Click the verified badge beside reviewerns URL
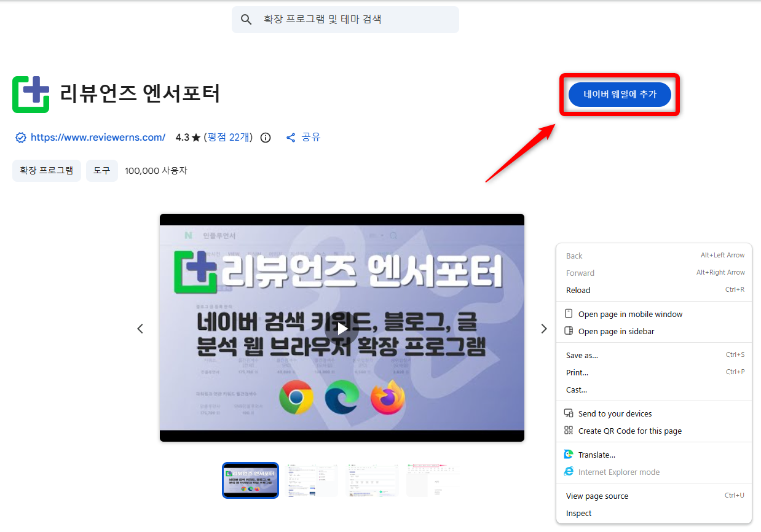Screen dimensions: 761x532 click(x=20, y=138)
